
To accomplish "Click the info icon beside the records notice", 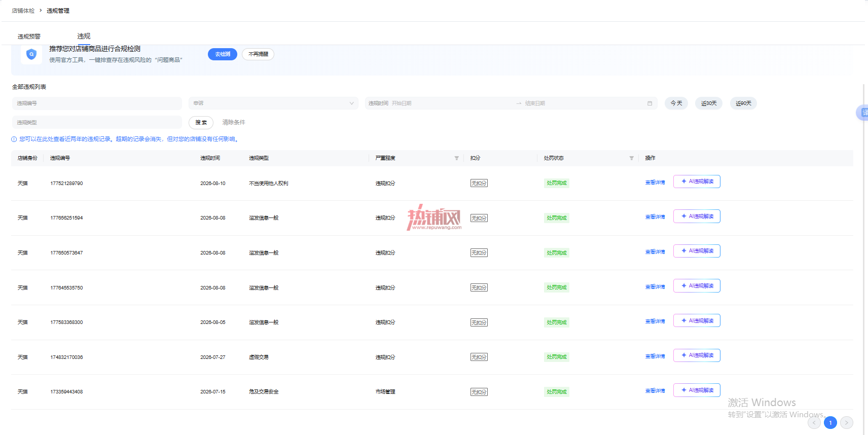I will pos(14,139).
